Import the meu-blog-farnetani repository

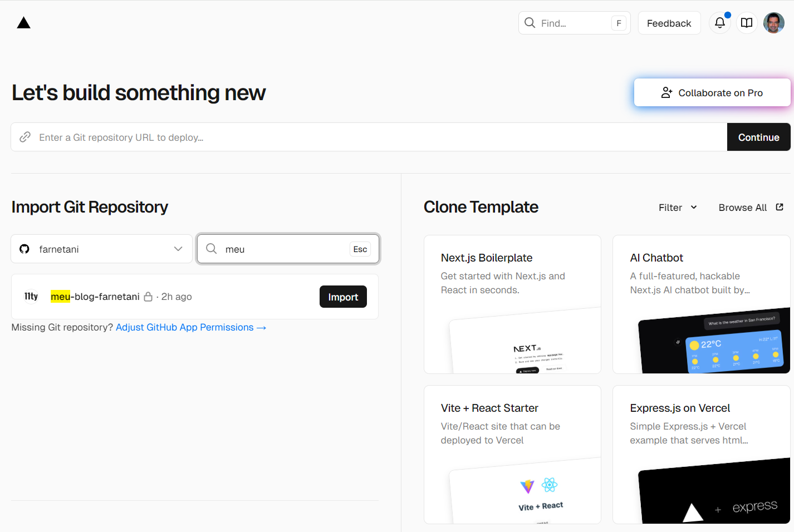tap(342, 297)
